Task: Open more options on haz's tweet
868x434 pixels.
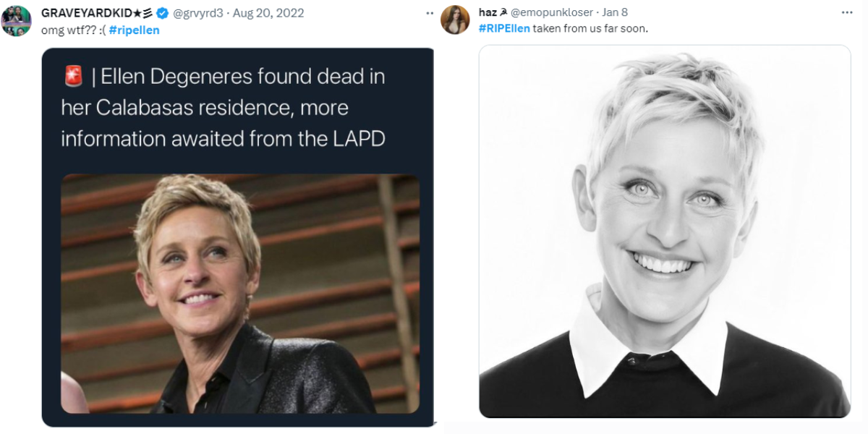Action: [x=847, y=13]
